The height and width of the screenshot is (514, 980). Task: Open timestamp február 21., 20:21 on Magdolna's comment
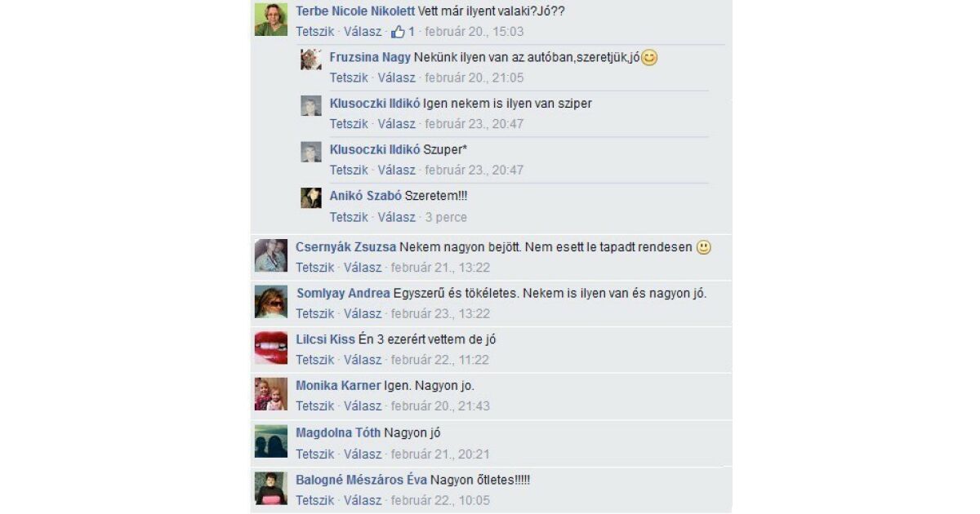click(x=440, y=454)
